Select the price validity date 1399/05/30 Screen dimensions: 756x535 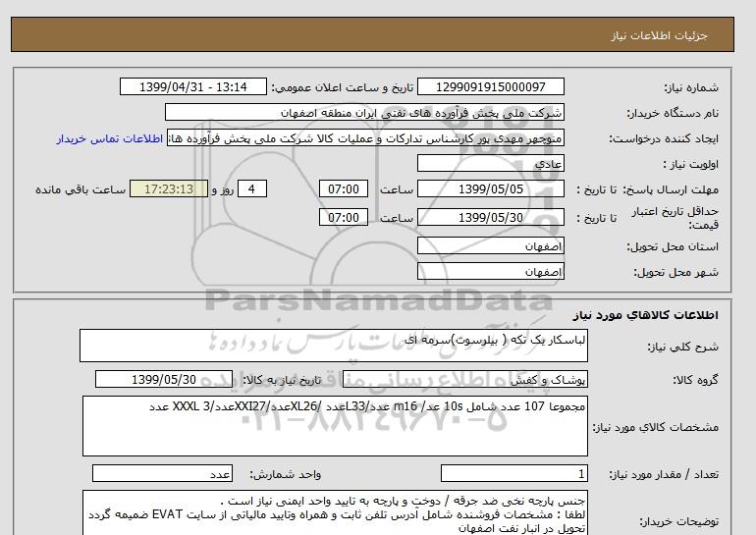coord(490,217)
